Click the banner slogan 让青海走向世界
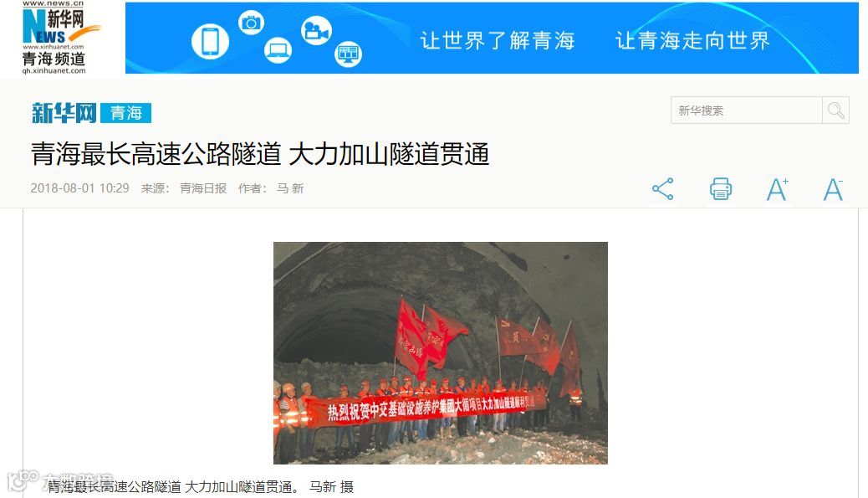The height and width of the screenshot is (498, 868). click(x=692, y=40)
